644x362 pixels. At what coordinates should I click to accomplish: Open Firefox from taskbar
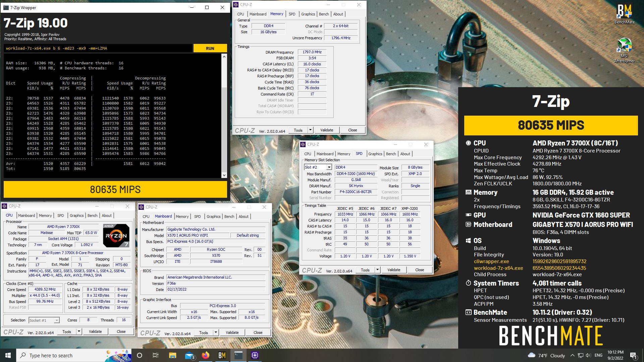(x=206, y=355)
